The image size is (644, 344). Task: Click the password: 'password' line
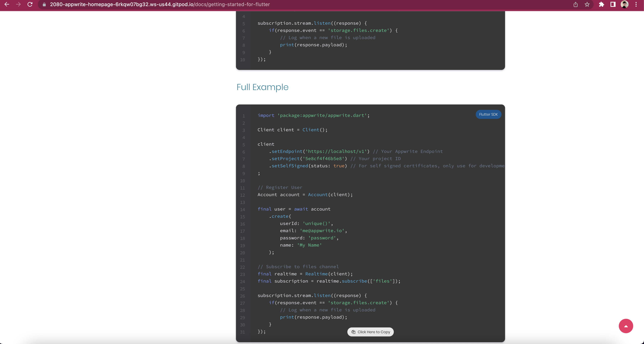[309, 238]
